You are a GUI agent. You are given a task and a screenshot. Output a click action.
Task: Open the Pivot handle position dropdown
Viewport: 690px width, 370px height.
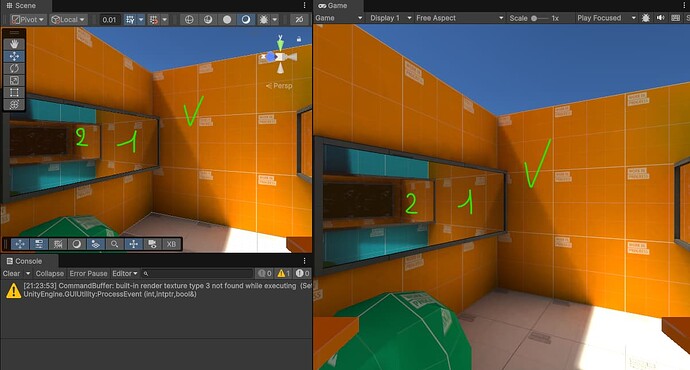point(28,19)
